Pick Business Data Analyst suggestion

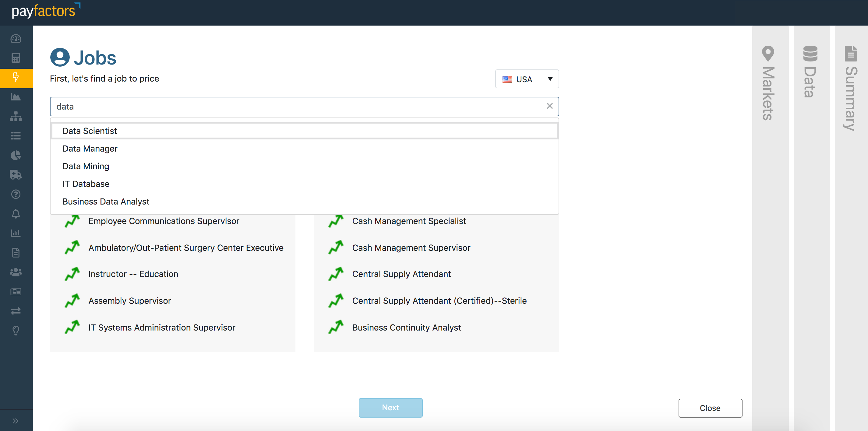tap(304, 201)
